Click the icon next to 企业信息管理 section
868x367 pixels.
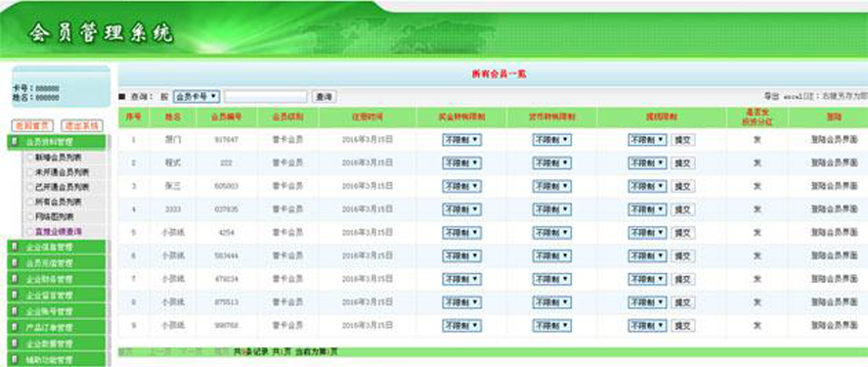click(15, 247)
